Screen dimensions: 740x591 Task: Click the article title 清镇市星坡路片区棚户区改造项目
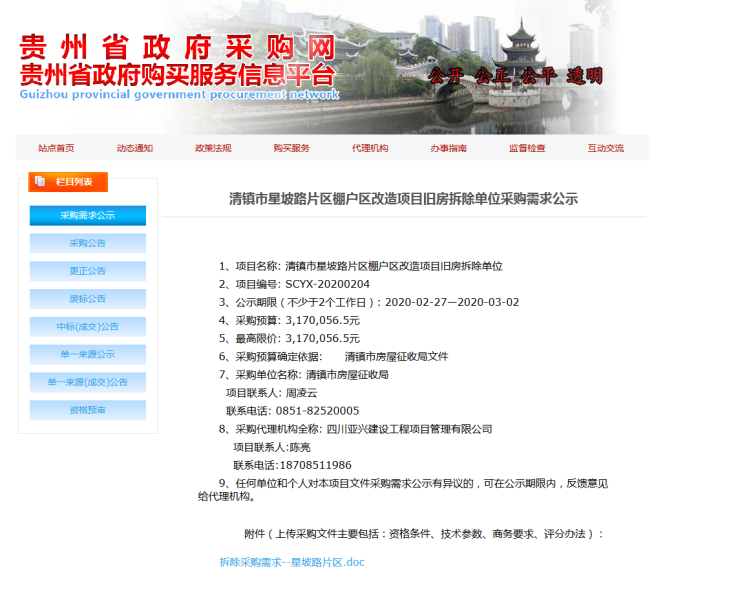[404, 199]
